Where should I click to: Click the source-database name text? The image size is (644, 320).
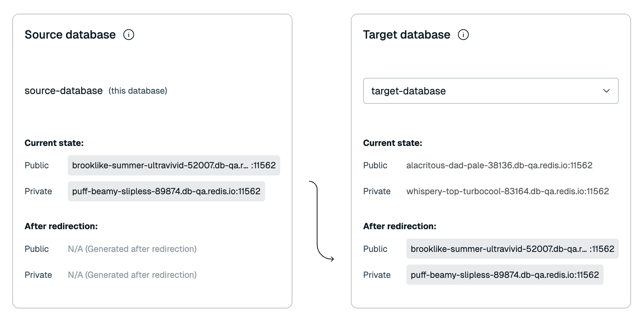tap(63, 91)
